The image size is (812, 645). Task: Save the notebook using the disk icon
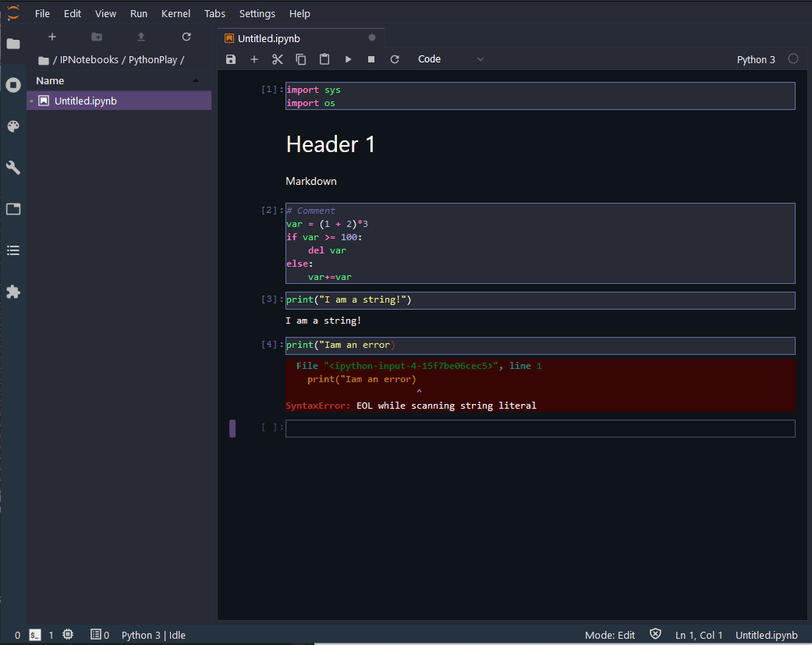(x=231, y=58)
